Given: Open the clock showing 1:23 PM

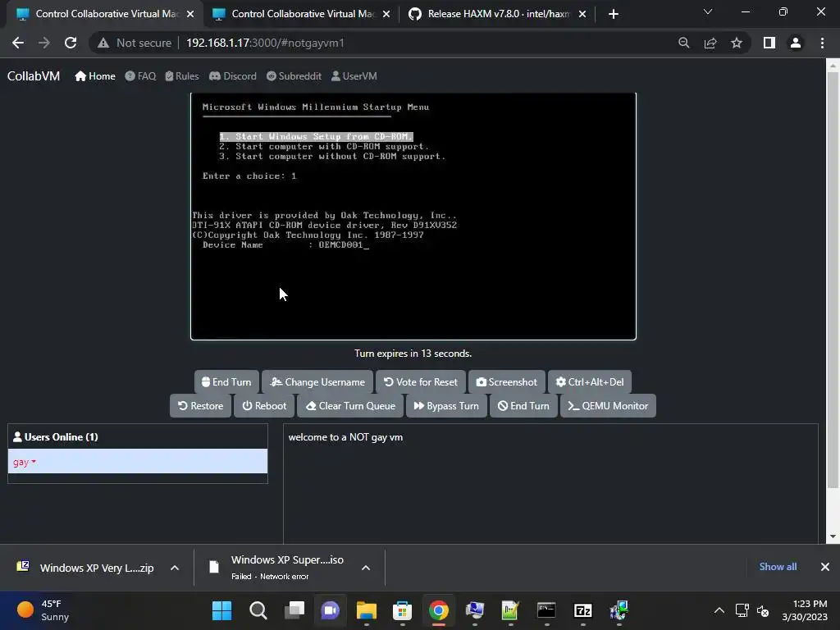Looking at the screenshot, I should point(804,610).
